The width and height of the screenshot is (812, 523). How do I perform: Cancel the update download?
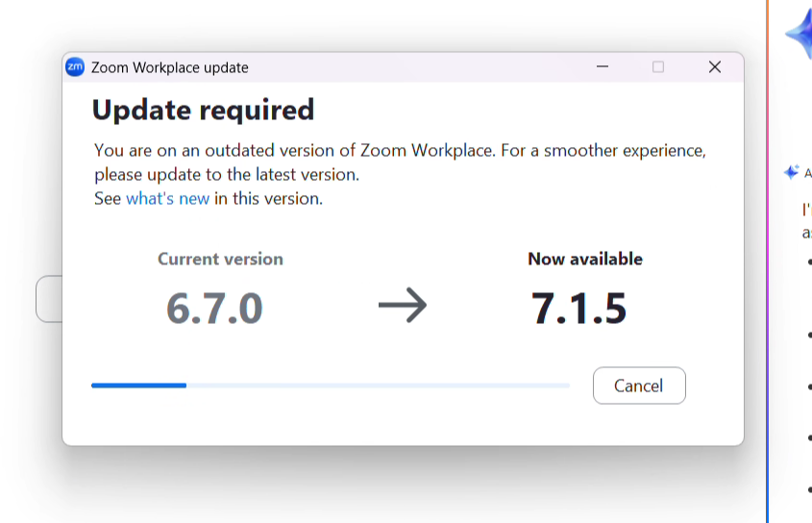(x=639, y=386)
